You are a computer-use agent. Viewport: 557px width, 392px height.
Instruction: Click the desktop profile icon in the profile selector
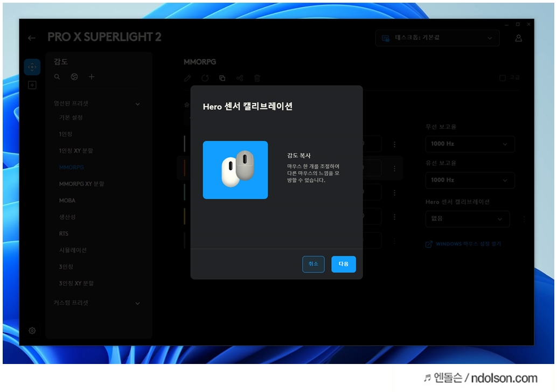[x=385, y=38]
